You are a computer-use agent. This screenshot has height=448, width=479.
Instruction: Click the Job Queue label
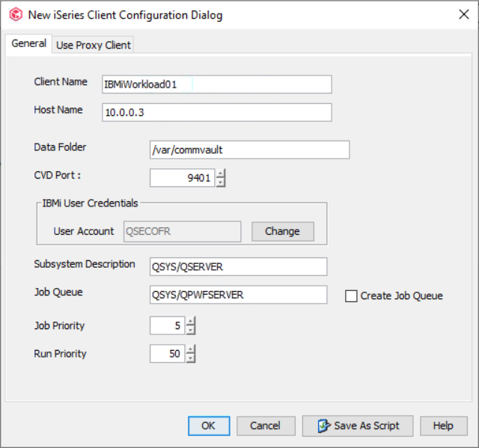click(x=58, y=292)
